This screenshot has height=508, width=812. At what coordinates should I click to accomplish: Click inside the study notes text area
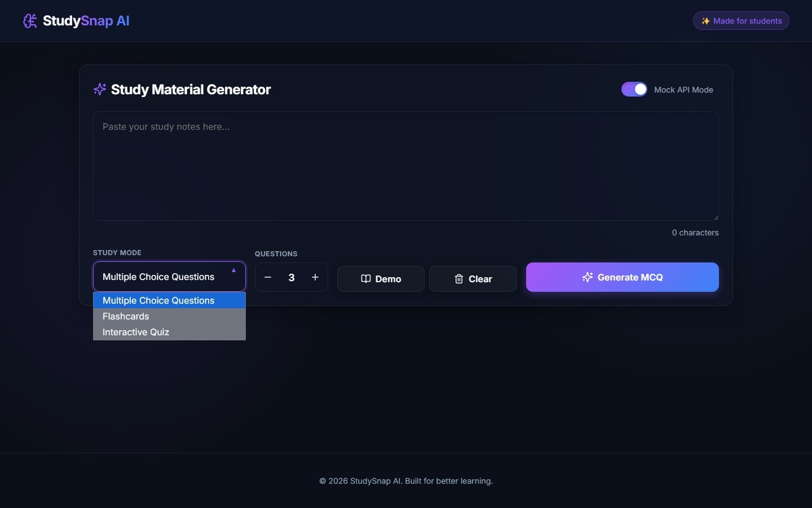(405, 167)
